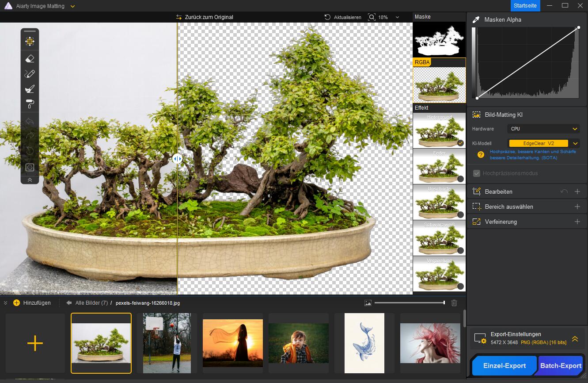Open the zoom magnifier icon
Viewport: 588px width, 383px height.
click(x=372, y=17)
